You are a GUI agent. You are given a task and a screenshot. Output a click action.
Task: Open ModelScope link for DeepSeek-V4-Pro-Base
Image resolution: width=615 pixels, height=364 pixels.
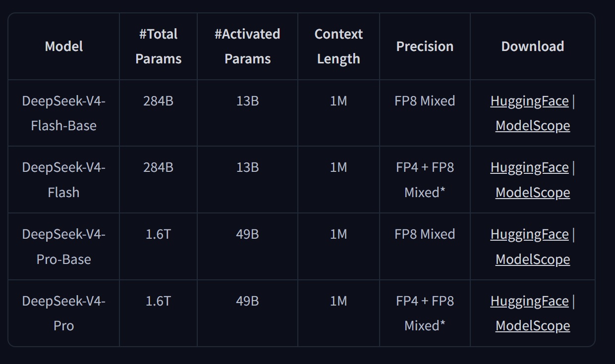pyautogui.click(x=533, y=260)
